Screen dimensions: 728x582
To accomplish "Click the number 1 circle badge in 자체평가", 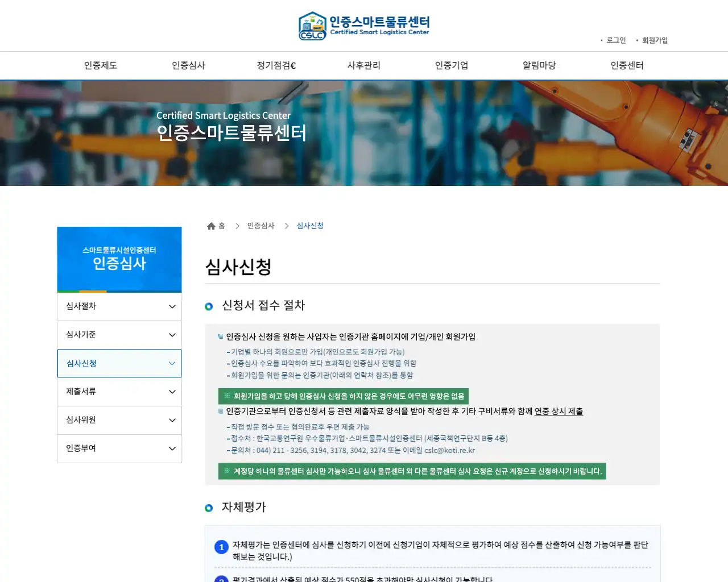I will (221, 547).
